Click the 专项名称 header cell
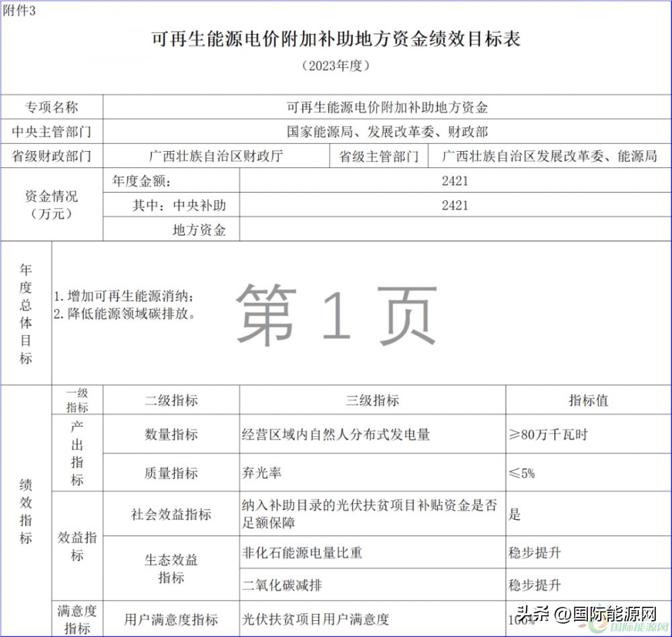Image resolution: width=672 pixels, height=637 pixels. click(52, 105)
